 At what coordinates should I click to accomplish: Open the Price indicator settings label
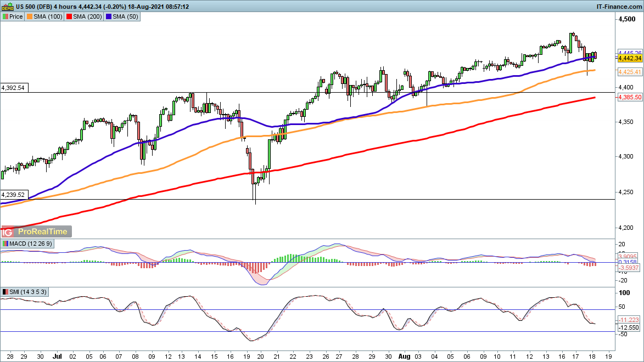coord(16,16)
